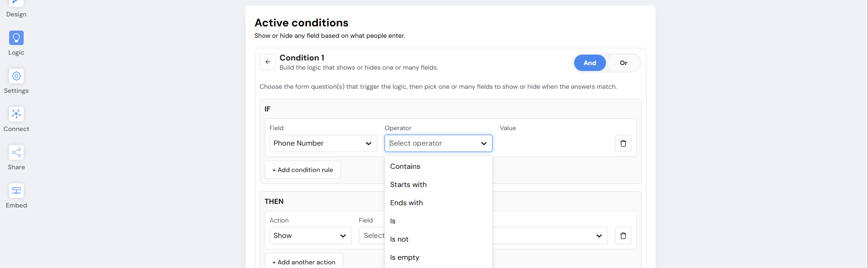Choose the Contains operator option
The height and width of the screenshot is (268, 868).
[x=438, y=167]
